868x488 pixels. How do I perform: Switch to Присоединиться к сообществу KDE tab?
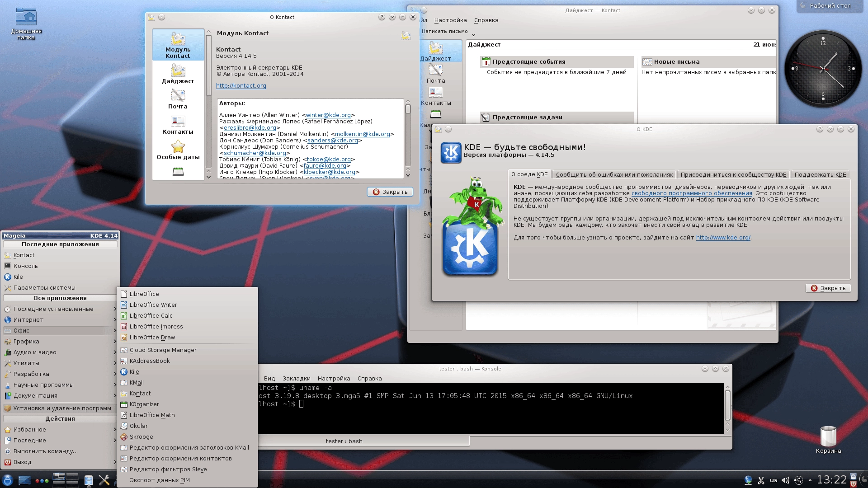point(733,175)
